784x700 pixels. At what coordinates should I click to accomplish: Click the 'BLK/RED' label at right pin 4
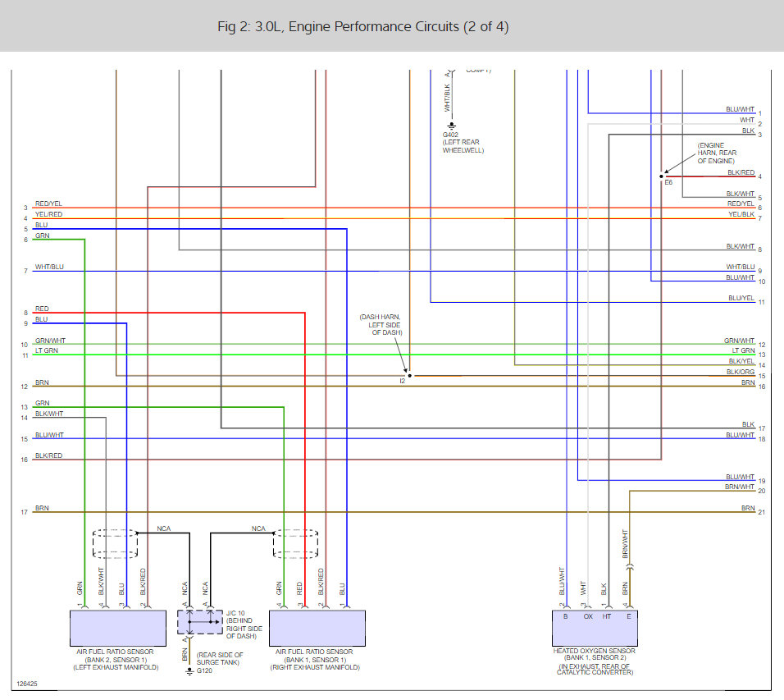click(741, 172)
